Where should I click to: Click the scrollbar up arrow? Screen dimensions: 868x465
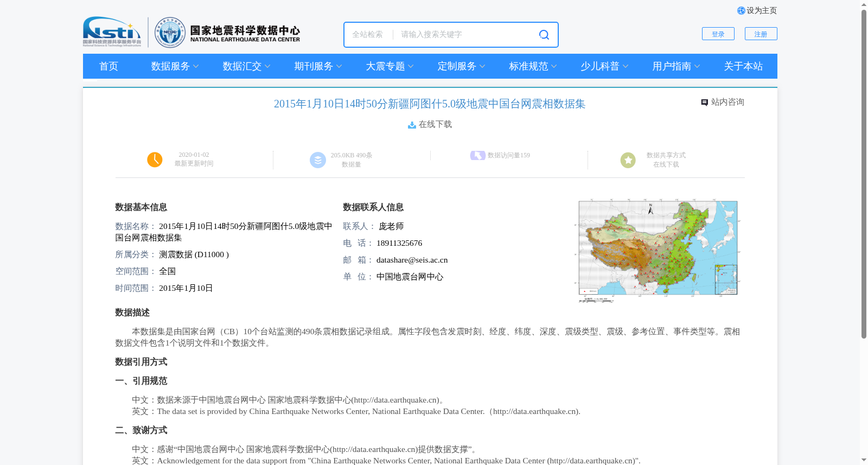tap(864, 4)
